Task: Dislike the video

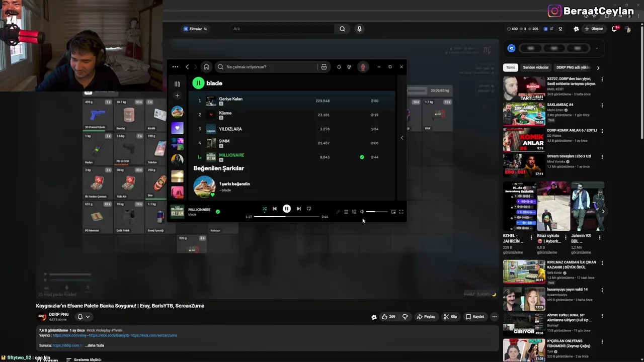Action: [x=405, y=317]
